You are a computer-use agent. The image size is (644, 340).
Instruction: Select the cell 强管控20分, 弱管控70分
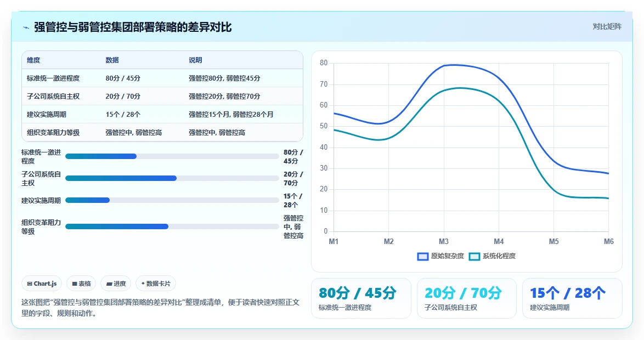224,96
